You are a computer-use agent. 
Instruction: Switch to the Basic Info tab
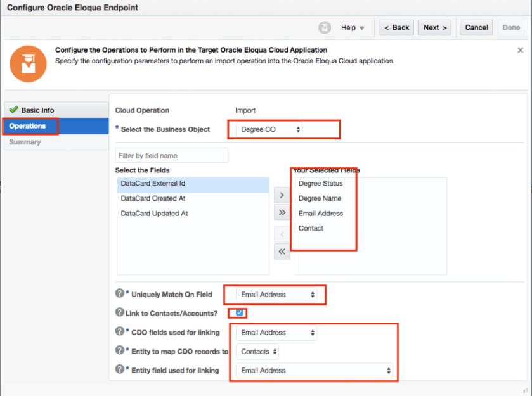pyautogui.click(x=37, y=110)
